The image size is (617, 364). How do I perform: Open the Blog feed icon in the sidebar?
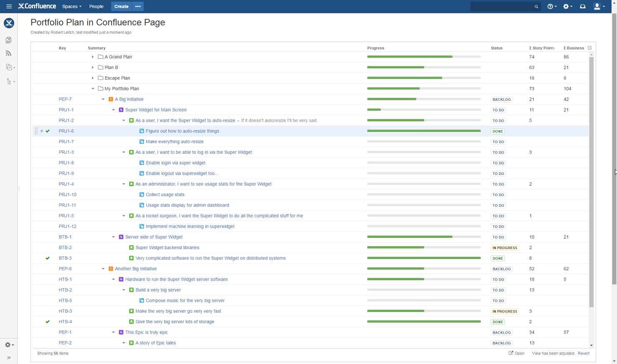click(x=8, y=53)
